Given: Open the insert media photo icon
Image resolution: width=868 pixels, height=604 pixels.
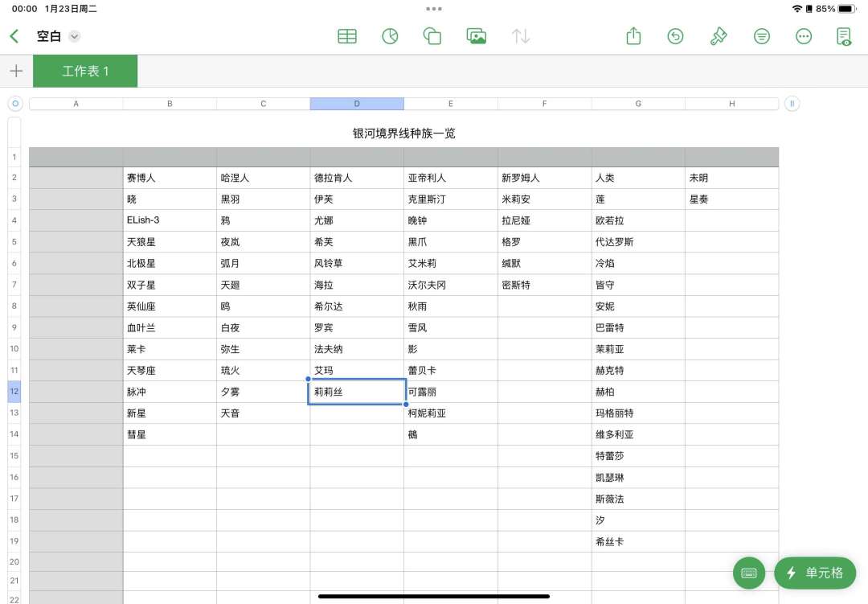Looking at the screenshot, I should 476,36.
